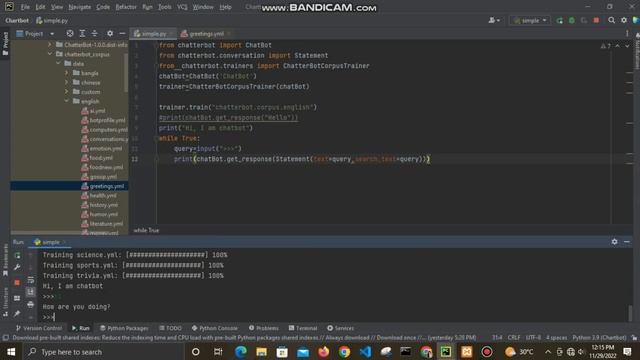Open Run panel gear settings
The image size is (640, 360).
click(x=614, y=242)
